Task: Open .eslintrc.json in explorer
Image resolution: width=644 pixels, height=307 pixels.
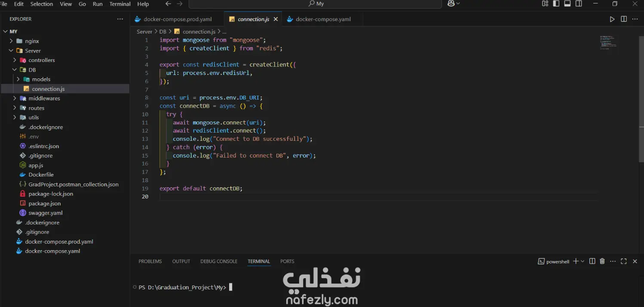Action: pyautogui.click(x=65, y=146)
